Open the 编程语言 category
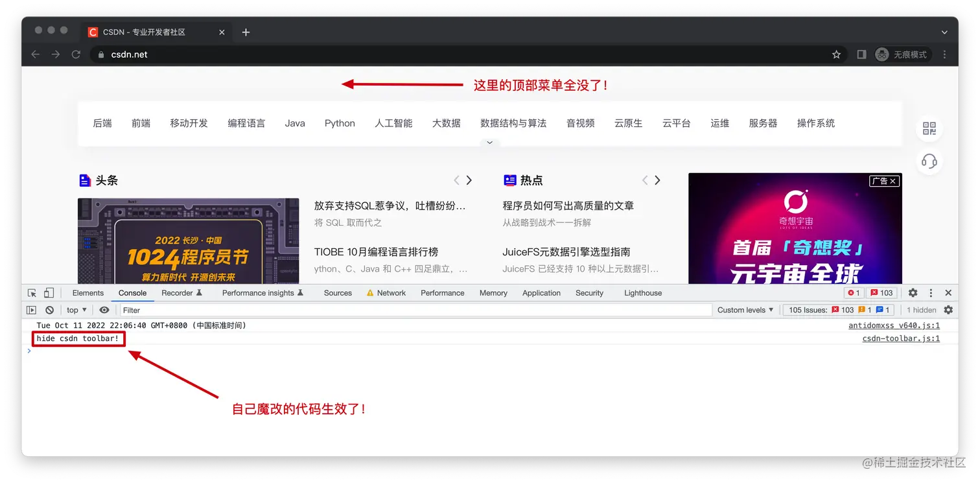The width and height of the screenshot is (980, 483). pos(246,123)
